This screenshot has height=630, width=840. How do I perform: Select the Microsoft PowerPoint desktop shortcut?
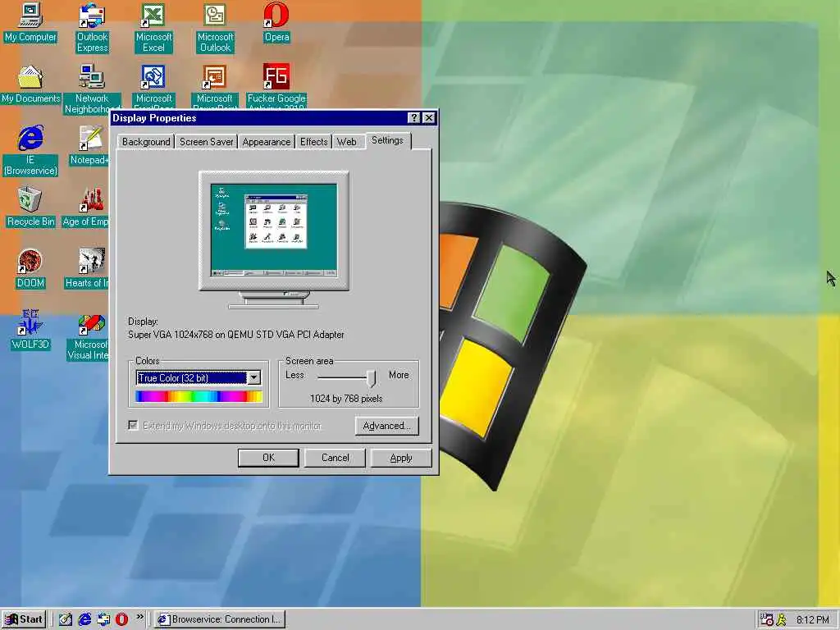(x=214, y=87)
